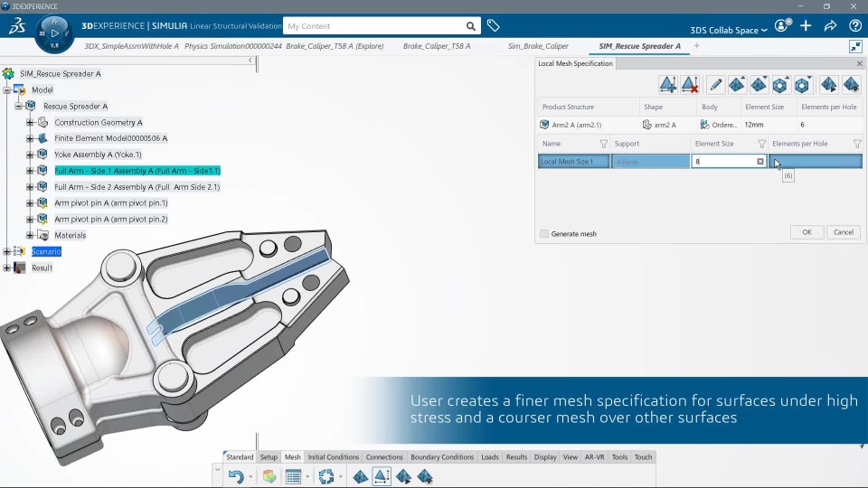Clear the Element Size input value

click(760, 162)
